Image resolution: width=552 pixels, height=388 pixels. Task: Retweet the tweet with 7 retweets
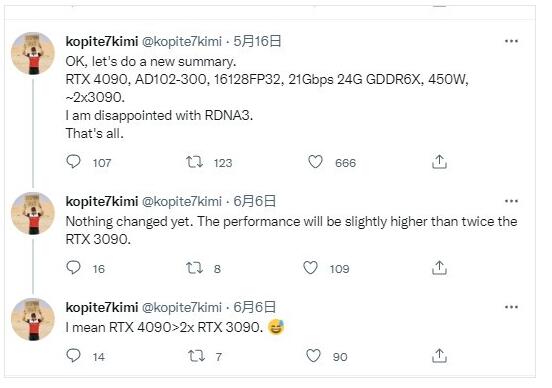click(196, 356)
